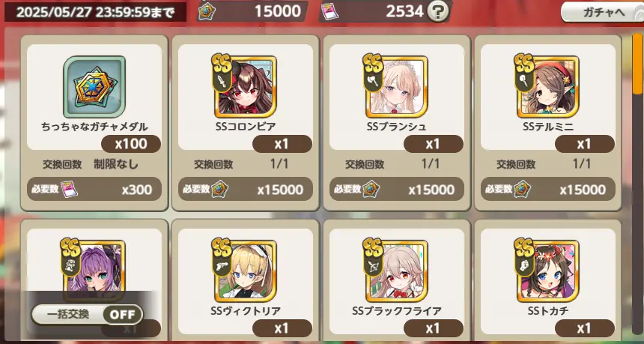Click the x1 quantity badge under SSトカチ
Viewport: 644px width, 344px height.
[584, 328]
